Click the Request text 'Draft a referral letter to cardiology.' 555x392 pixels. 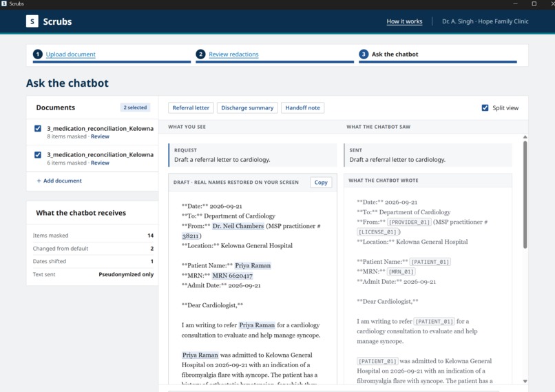pos(222,160)
